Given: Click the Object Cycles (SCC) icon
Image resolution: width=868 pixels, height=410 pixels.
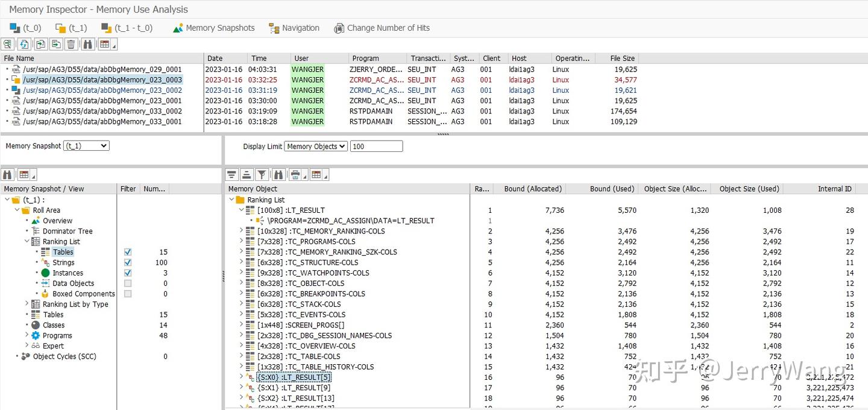Looking at the screenshot, I should point(26,356).
